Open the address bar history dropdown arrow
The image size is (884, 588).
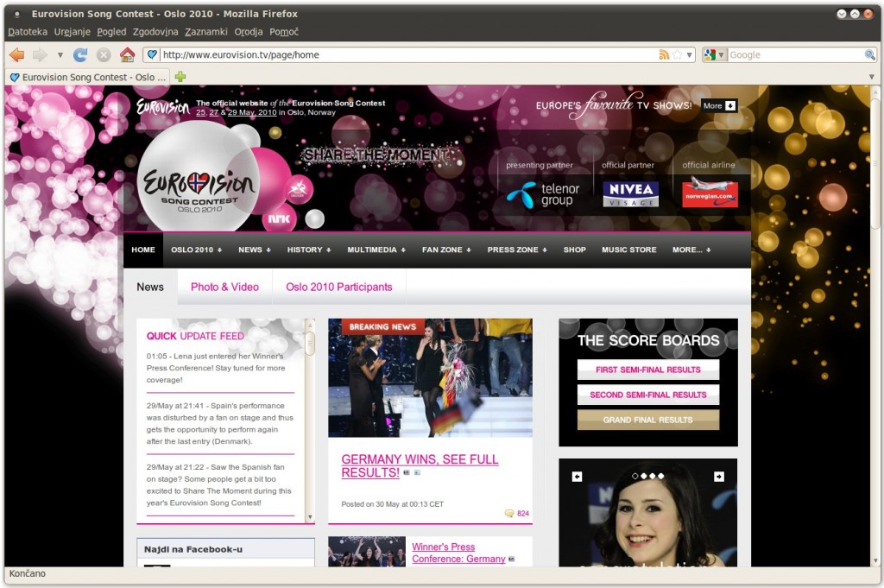[x=689, y=54]
